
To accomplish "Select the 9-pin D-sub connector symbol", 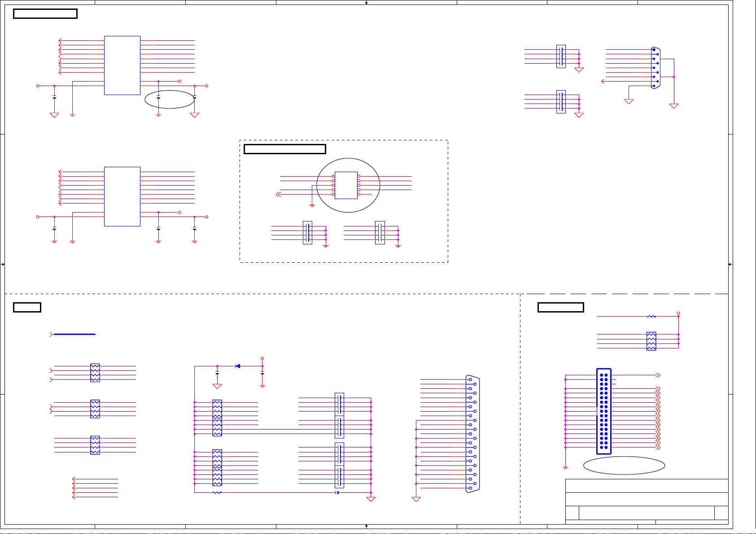I will point(655,68).
